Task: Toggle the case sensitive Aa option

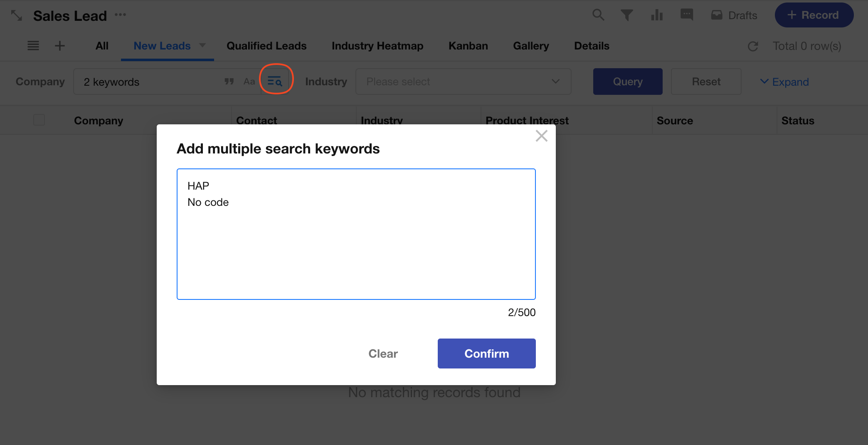Action: click(x=249, y=82)
